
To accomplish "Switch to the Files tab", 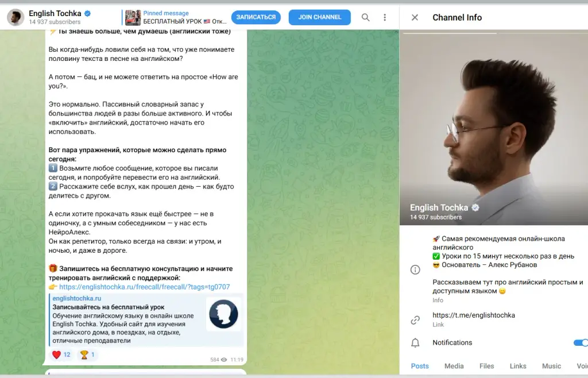I will tap(486, 366).
